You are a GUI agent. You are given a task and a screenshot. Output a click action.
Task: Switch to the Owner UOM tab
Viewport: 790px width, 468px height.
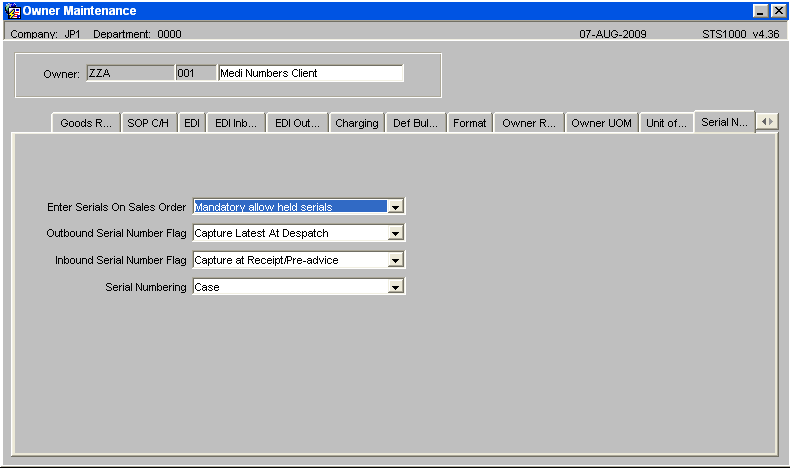click(x=602, y=123)
